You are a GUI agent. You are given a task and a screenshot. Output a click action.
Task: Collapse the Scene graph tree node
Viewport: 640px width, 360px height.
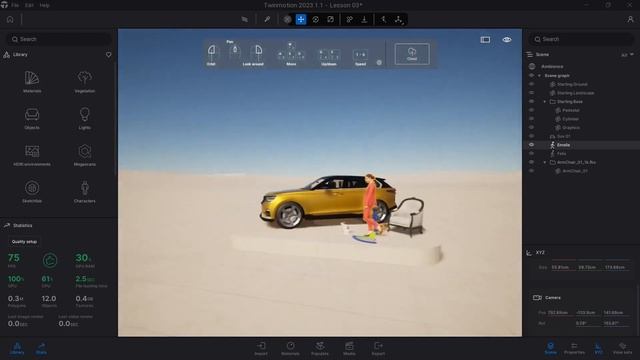(540, 76)
